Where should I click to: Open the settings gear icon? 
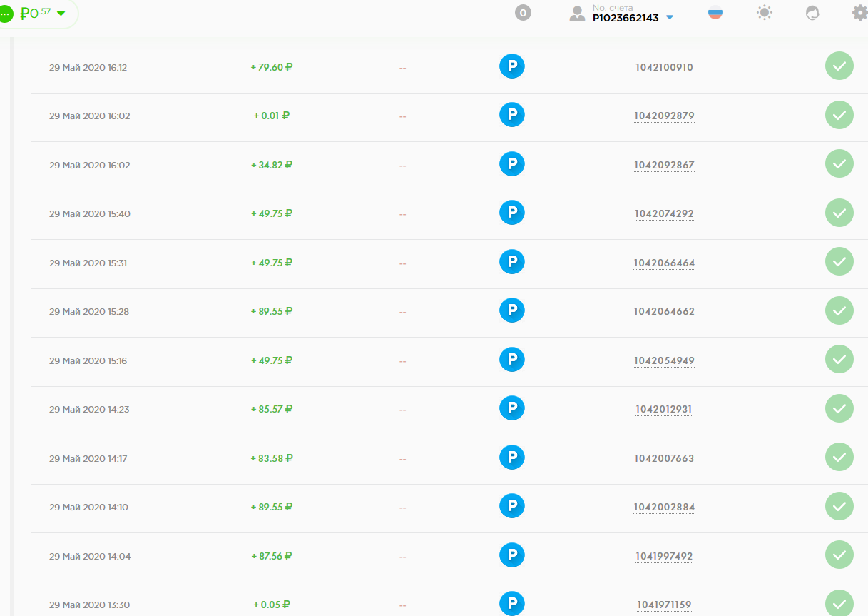(860, 13)
